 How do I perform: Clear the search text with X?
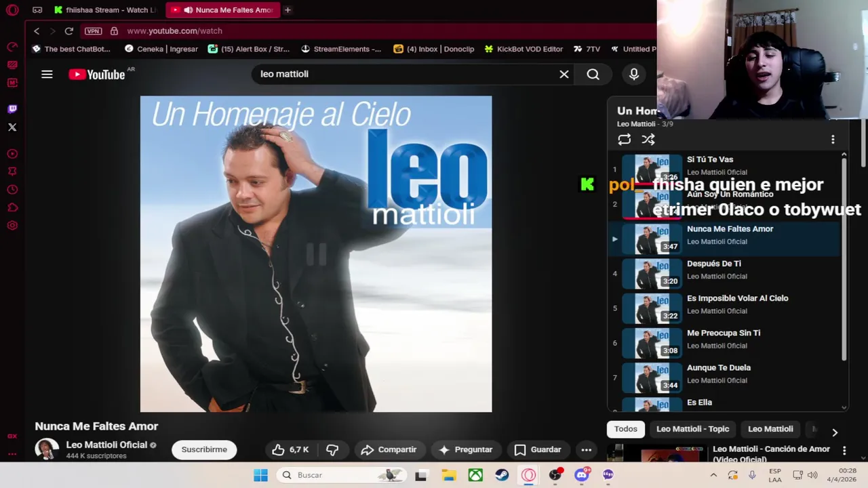[564, 75]
